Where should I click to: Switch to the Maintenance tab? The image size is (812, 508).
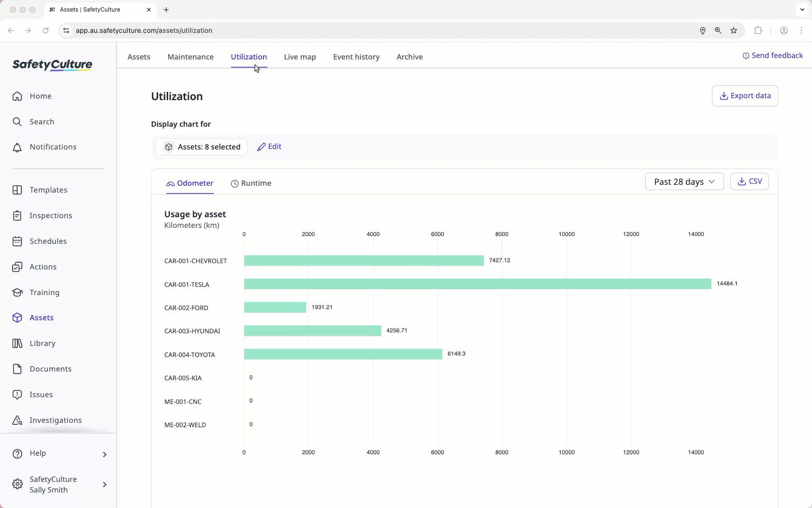click(190, 57)
